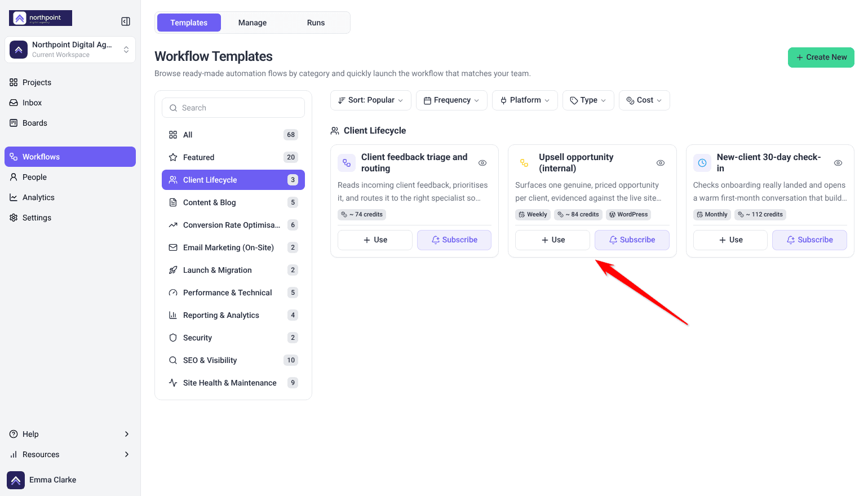Click Create New button

[821, 57]
